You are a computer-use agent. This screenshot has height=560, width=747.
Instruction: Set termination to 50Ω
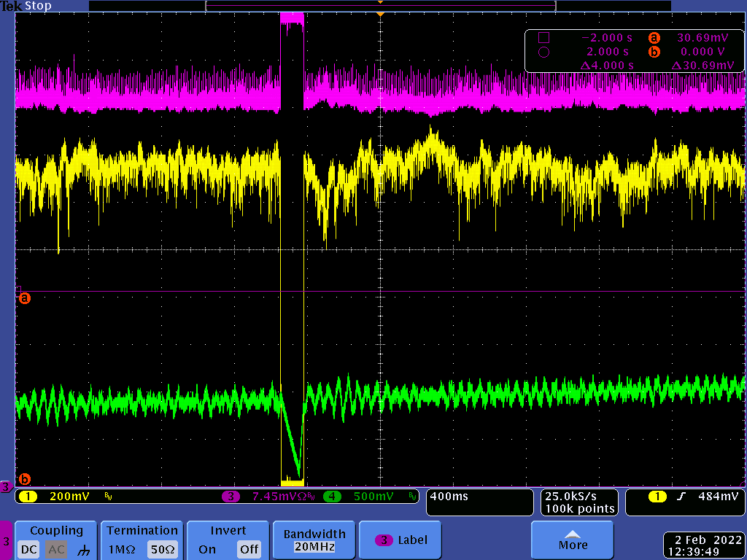coord(163,549)
